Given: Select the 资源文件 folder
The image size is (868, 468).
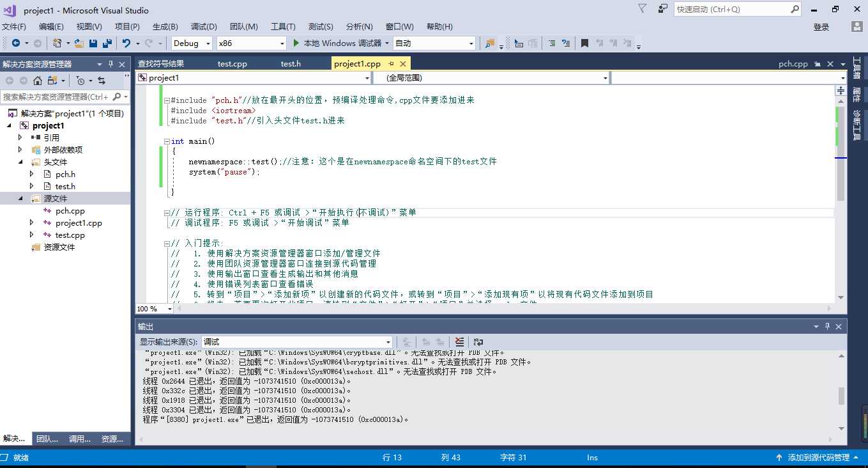Looking at the screenshot, I should point(59,247).
